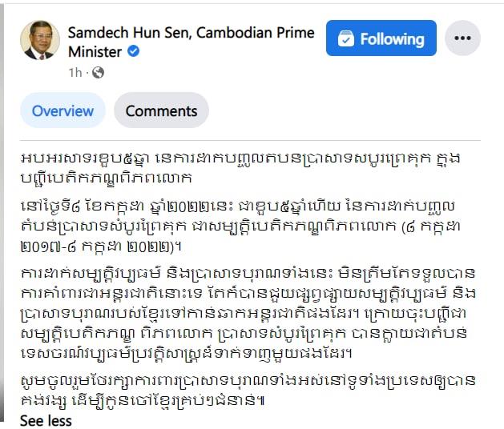Image resolution: width=504 pixels, height=429 pixels.
Task: Click the blue verified badge icon
Action: 133,51
